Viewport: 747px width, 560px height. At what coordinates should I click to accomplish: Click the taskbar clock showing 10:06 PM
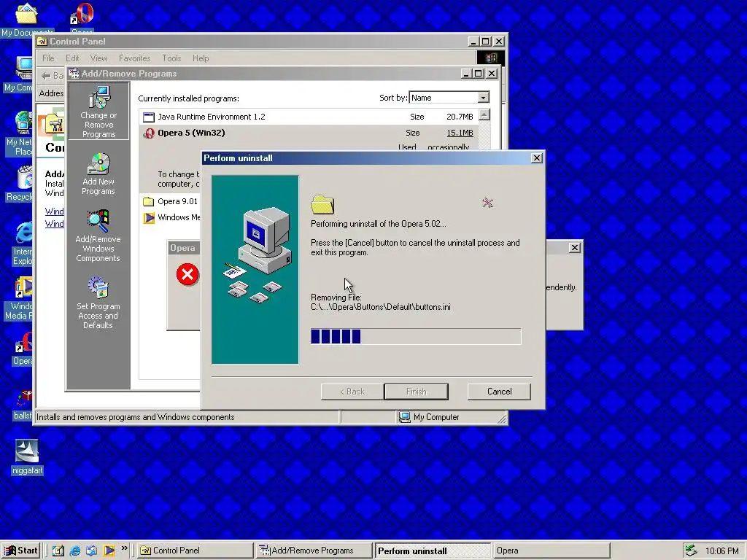pyautogui.click(x=722, y=551)
